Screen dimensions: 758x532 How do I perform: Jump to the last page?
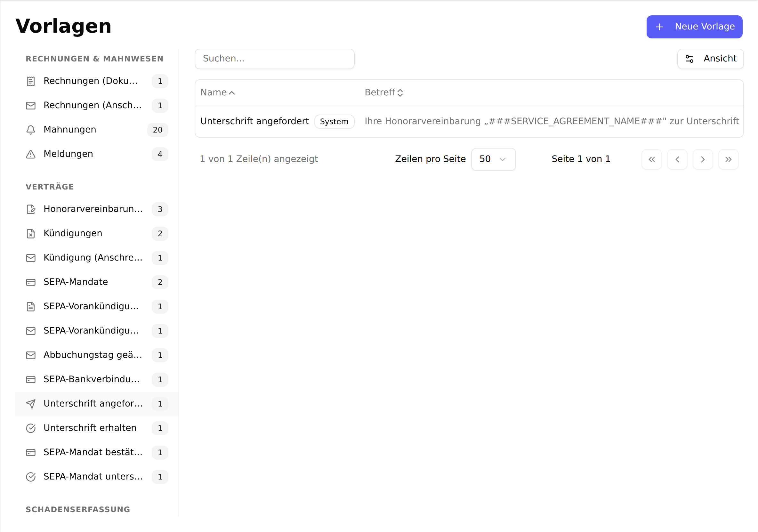tap(728, 159)
